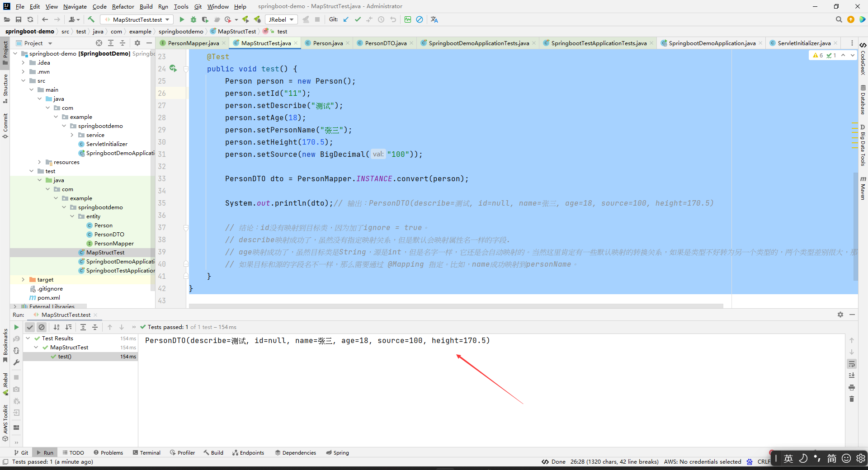This screenshot has height=470, width=868.
Task: Click the run gutter icon at line 24
Action: [173, 68]
